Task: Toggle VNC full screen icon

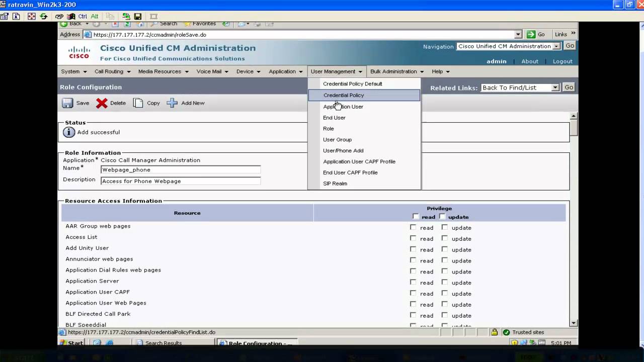Action: click(x=32, y=16)
